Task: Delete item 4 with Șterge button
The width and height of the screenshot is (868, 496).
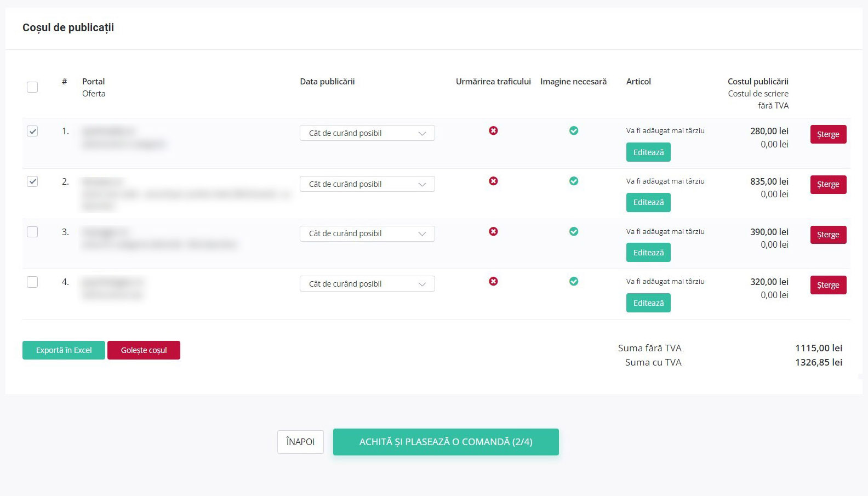Action: 828,285
